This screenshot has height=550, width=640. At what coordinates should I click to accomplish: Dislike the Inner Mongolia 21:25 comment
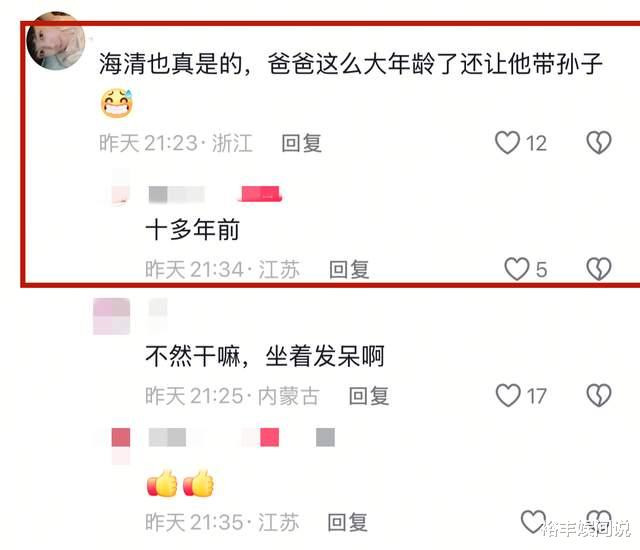click(x=599, y=395)
